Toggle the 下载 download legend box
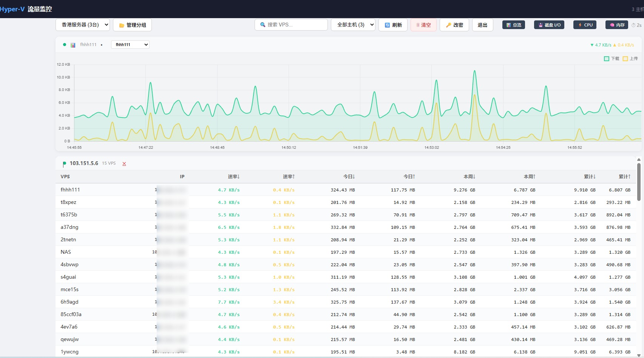Image resolution: width=644 pixels, height=358 pixels. 607,59
